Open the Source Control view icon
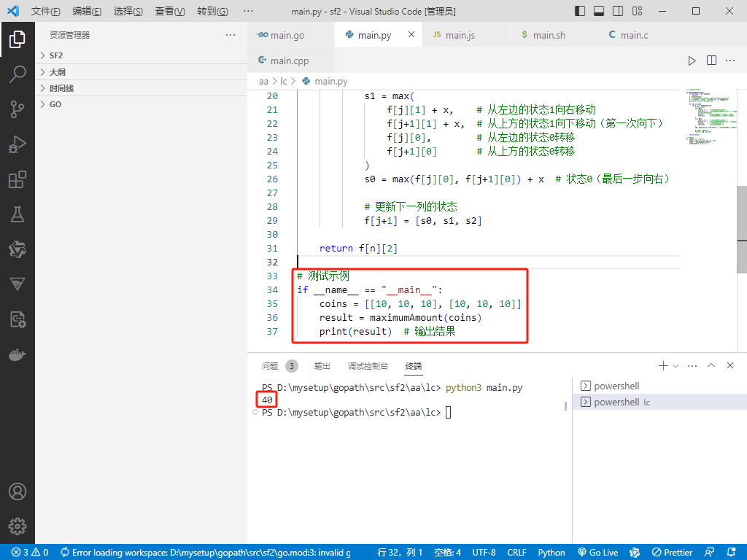 [x=18, y=109]
